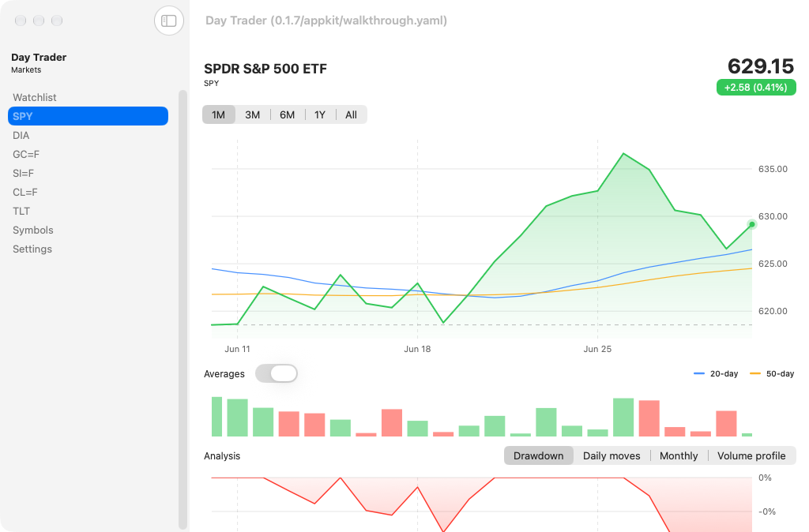Click the 20-day blue legend marker
The width and height of the screenshot is (809, 532).
(x=699, y=373)
